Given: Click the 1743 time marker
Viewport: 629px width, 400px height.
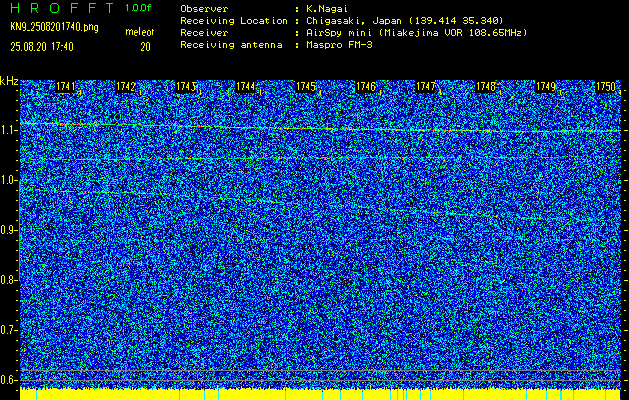Looking at the screenshot, I should click(186, 87).
